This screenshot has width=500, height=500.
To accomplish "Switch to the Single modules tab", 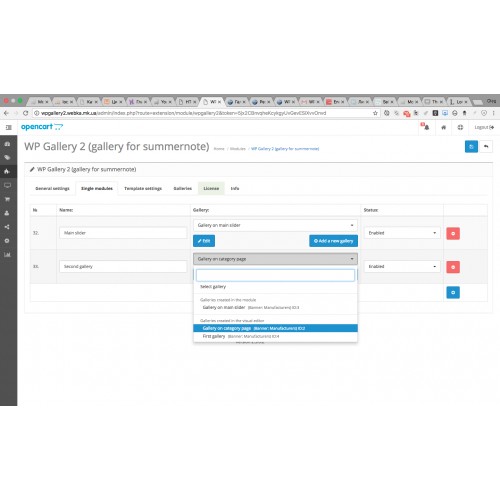I will pos(97,188).
